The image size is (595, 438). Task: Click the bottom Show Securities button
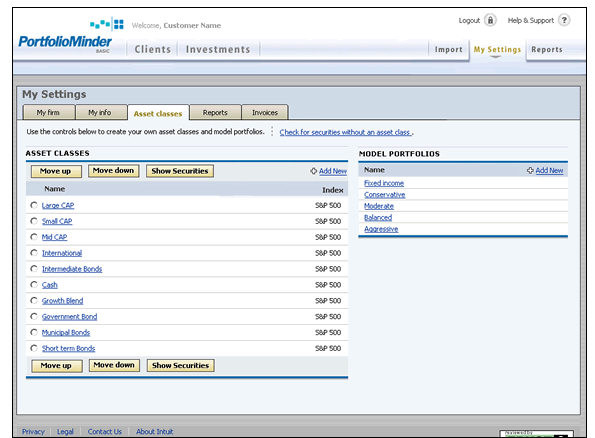(x=181, y=366)
